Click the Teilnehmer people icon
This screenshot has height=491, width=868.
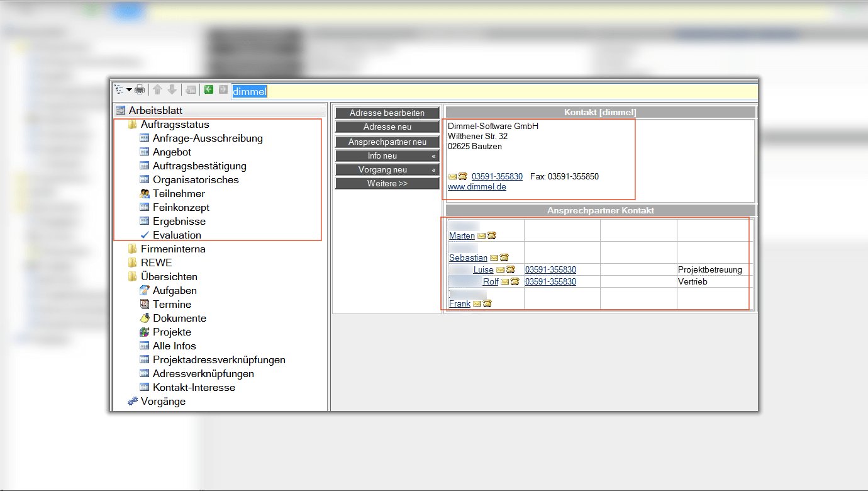tap(145, 194)
